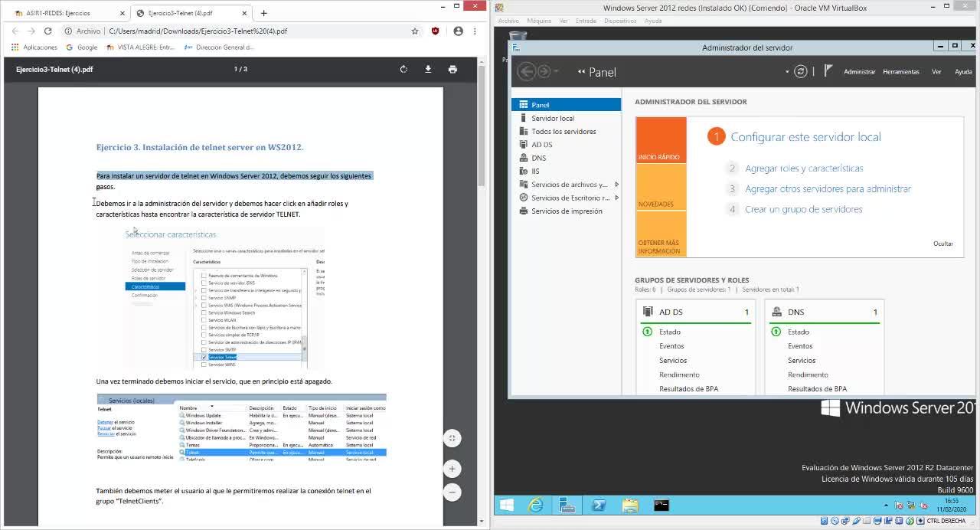
Task: Click the PDF page number indicator
Action: coord(240,69)
